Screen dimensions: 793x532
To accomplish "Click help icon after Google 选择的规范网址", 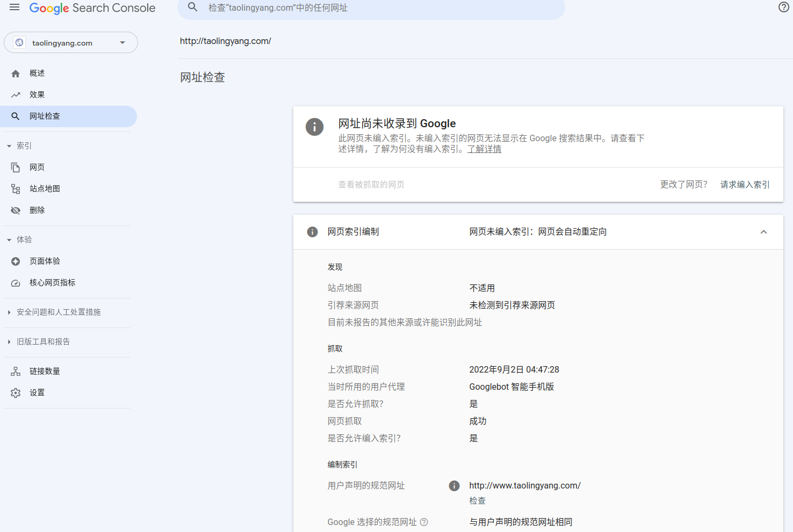I will [x=424, y=522].
